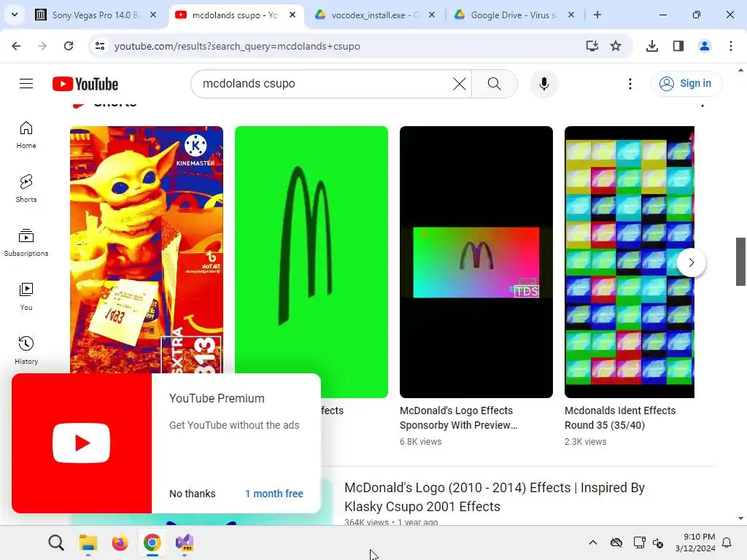The image size is (747, 560).
Task: Close the Google Drive - Virus tab
Action: point(571,15)
